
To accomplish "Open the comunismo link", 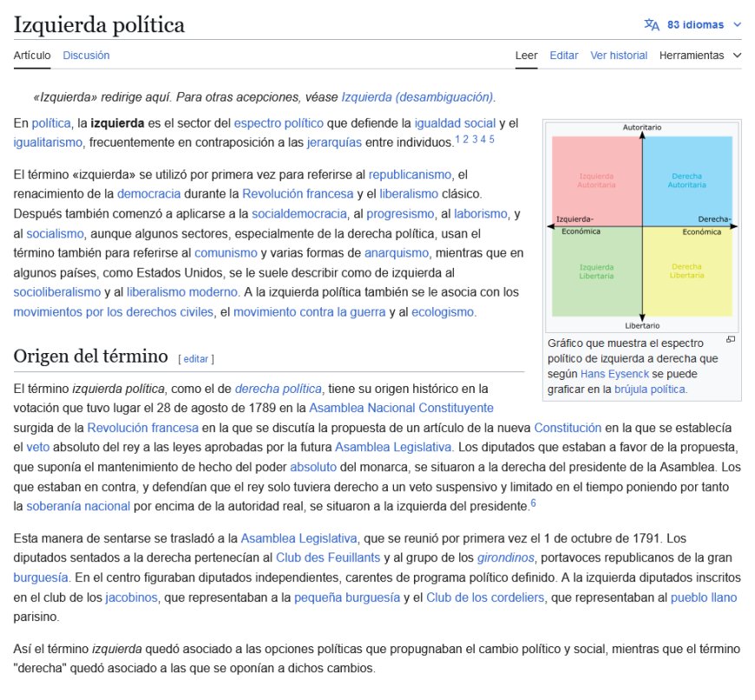I will coord(226,252).
